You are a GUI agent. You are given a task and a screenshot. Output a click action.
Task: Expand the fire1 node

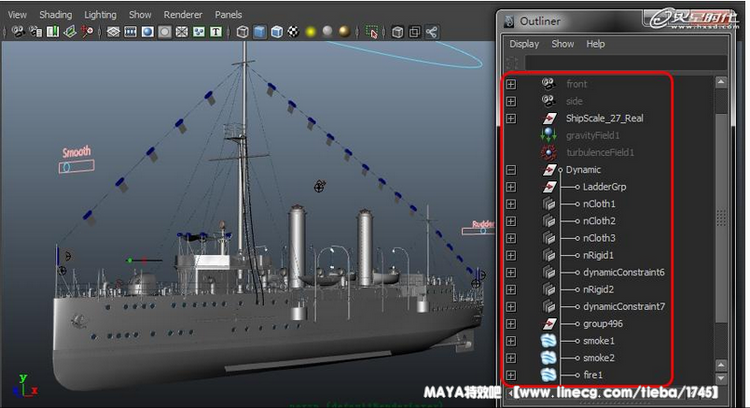pyautogui.click(x=511, y=375)
